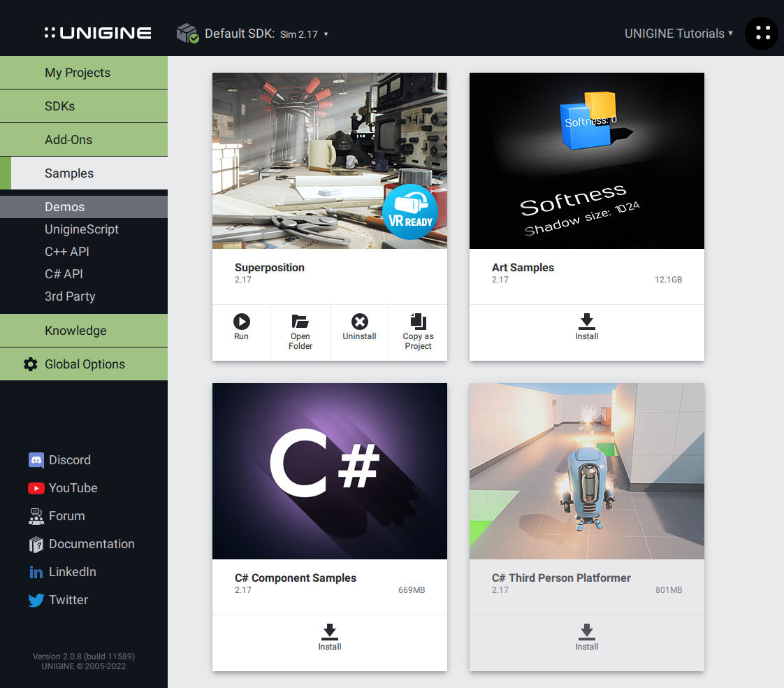This screenshot has height=688, width=784.
Task: Copy Superposition as Project
Action: 418,331
